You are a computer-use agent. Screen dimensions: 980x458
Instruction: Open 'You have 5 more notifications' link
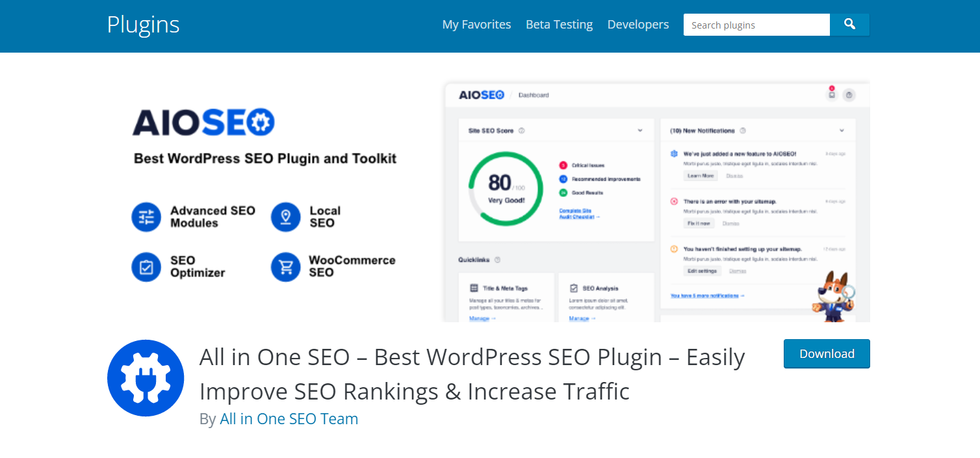point(708,296)
